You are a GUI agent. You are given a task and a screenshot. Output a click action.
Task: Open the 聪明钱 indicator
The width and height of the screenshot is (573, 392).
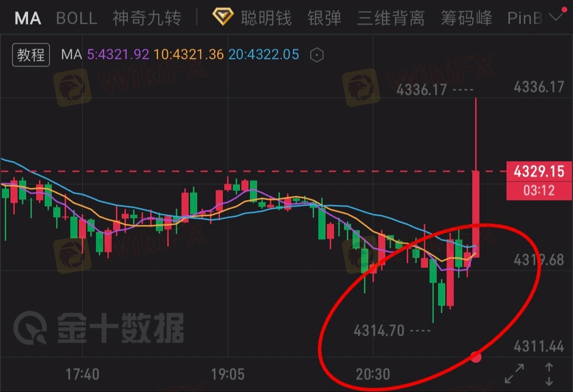coord(266,19)
